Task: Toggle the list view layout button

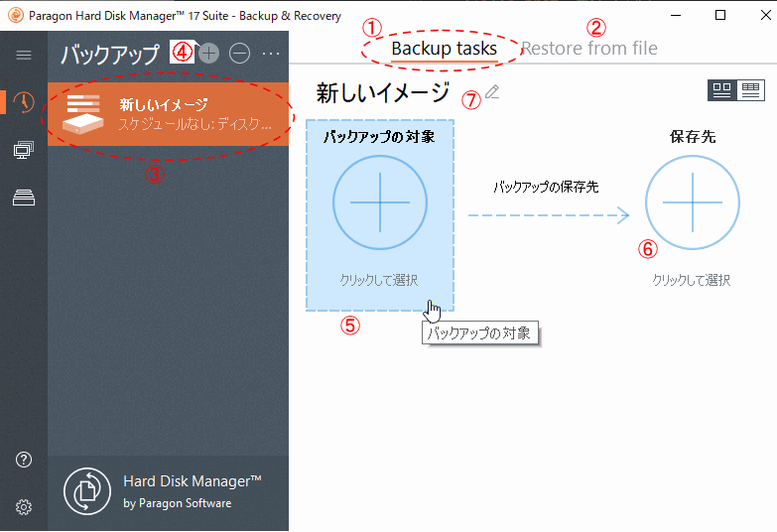Action: (751, 90)
